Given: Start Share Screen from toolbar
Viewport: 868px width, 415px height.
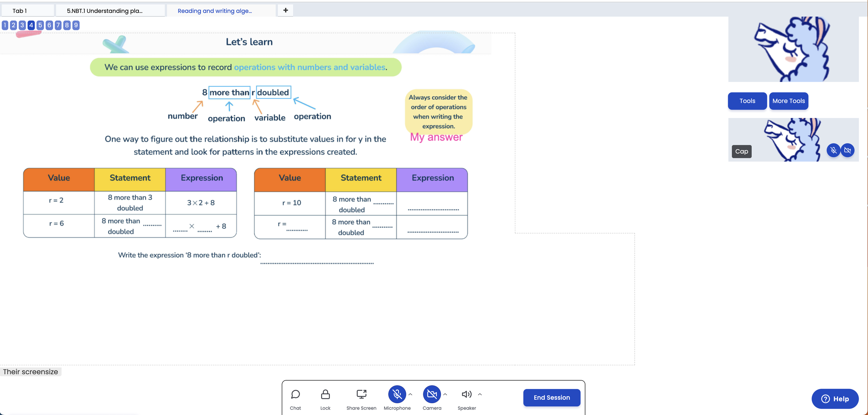Looking at the screenshot, I should pos(361,394).
